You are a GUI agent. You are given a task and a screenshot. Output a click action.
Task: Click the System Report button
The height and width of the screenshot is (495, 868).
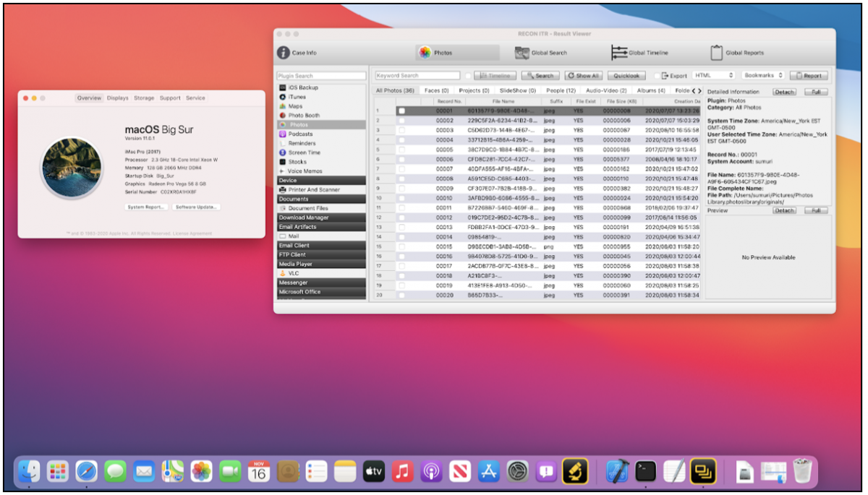(x=146, y=207)
